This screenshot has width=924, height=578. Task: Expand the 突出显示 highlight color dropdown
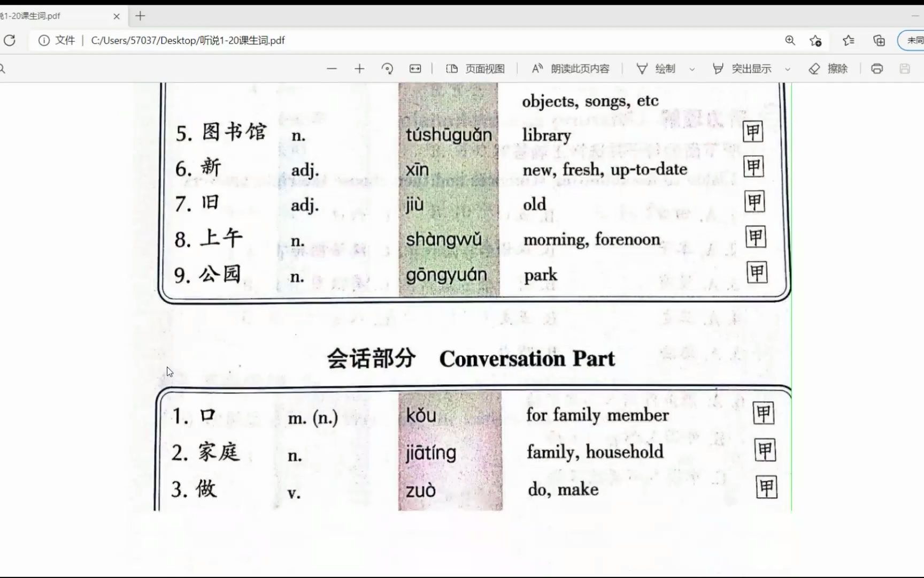(788, 69)
